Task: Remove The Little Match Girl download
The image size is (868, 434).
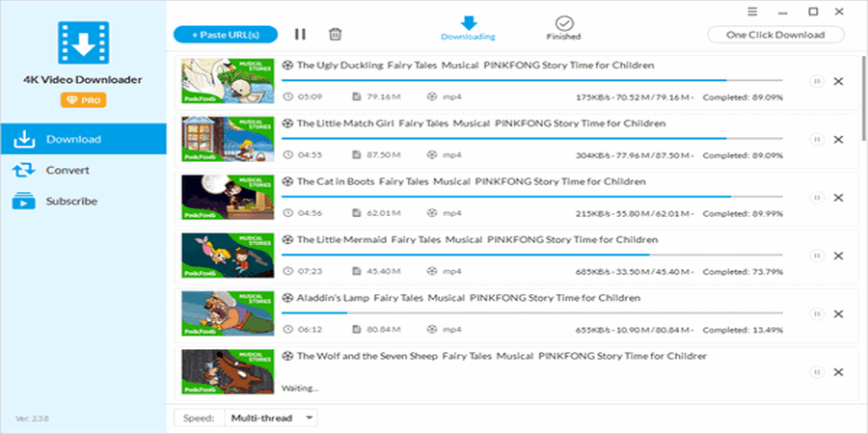Action: click(839, 140)
